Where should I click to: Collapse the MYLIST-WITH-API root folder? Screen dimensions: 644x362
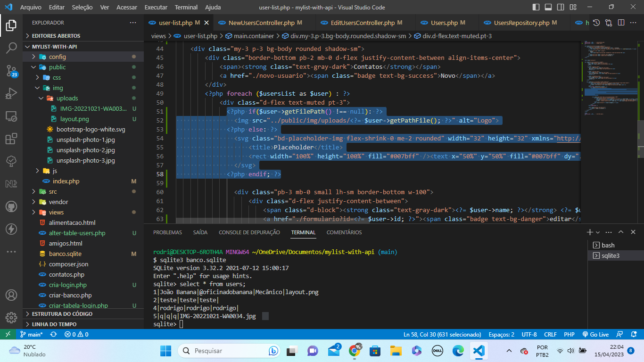[83, 47]
